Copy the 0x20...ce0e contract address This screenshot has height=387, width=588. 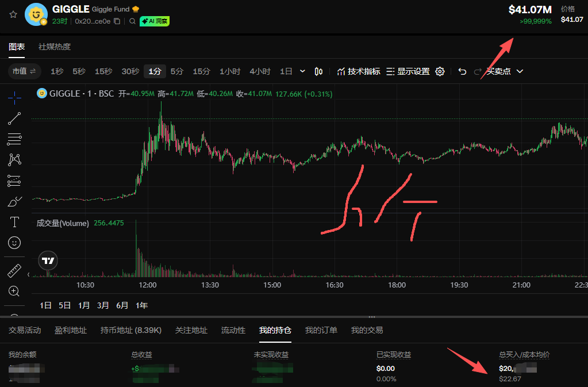[117, 21]
